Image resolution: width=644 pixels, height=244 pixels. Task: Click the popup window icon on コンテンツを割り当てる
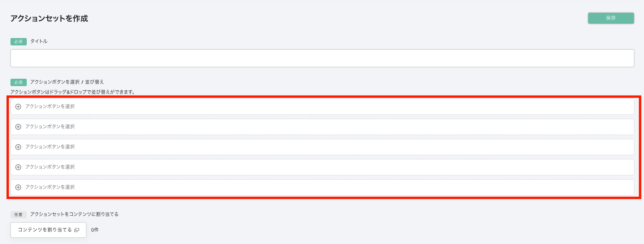pyautogui.click(x=77, y=230)
